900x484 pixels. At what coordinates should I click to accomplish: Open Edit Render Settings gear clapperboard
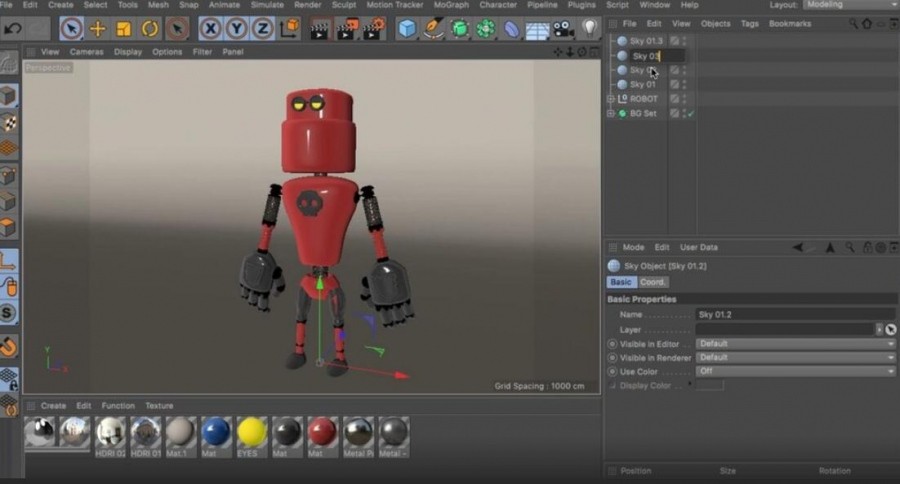click(x=374, y=29)
